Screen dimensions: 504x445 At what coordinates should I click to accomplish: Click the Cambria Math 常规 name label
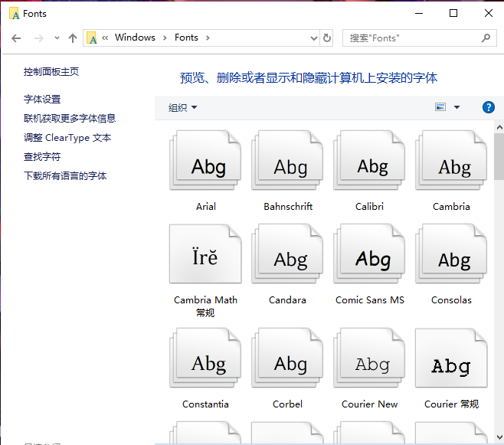pos(206,306)
